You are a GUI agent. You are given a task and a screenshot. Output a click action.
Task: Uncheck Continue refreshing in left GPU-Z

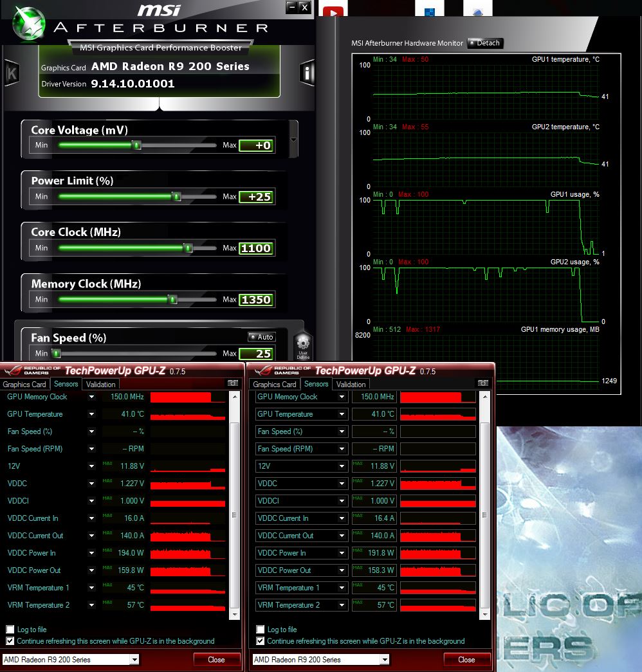click(x=10, y=640)
